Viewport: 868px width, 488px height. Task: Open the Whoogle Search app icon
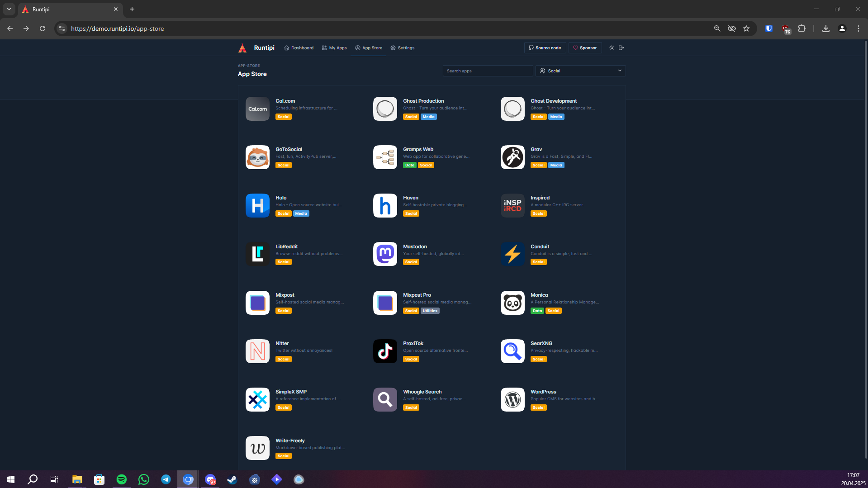coord(385,399)
